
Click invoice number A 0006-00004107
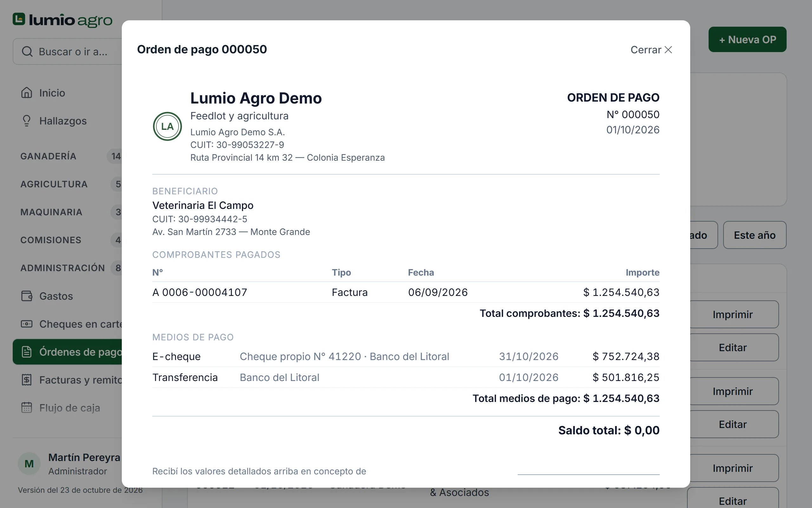click(x=200, y=292)
